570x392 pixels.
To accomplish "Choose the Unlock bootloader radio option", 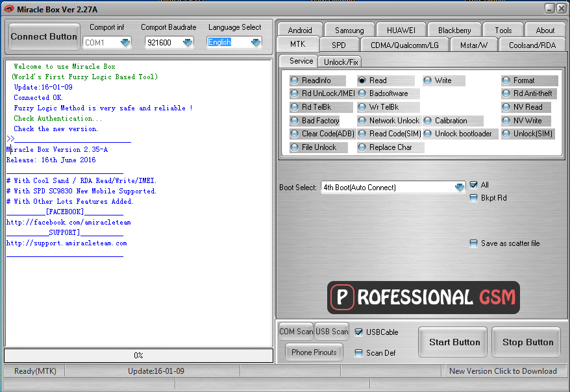I will tap(460, 134).
